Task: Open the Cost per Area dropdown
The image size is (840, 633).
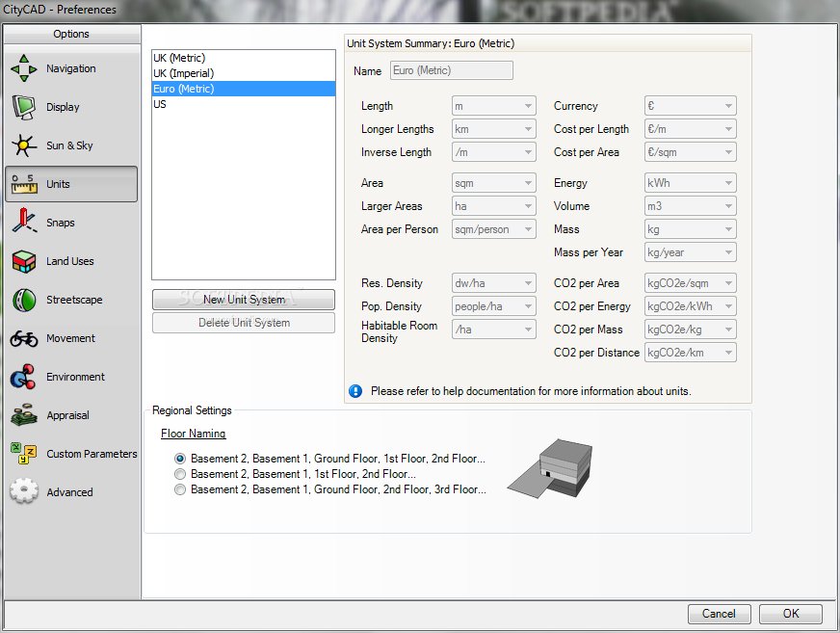Action: (x=690, y=152)
